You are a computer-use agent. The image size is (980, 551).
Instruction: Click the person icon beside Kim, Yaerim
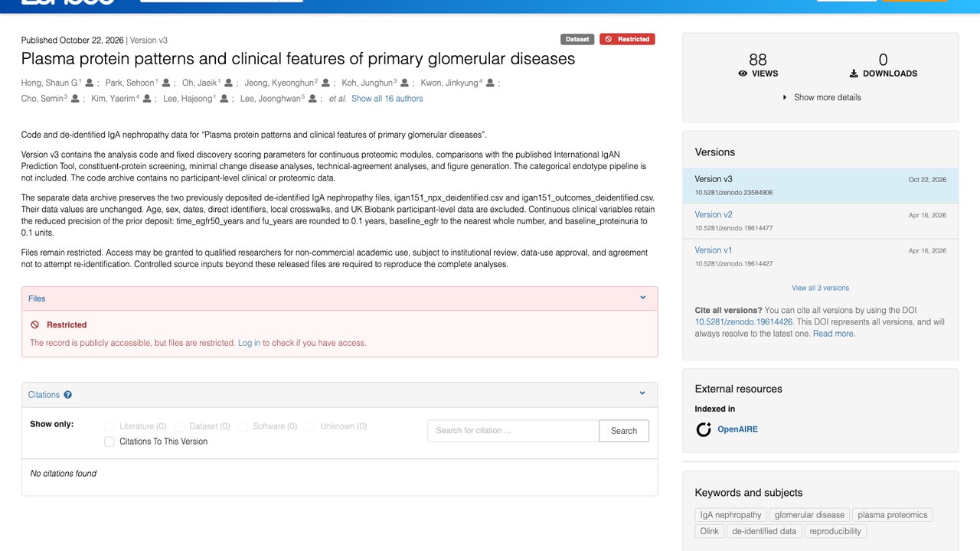point(147,99)
